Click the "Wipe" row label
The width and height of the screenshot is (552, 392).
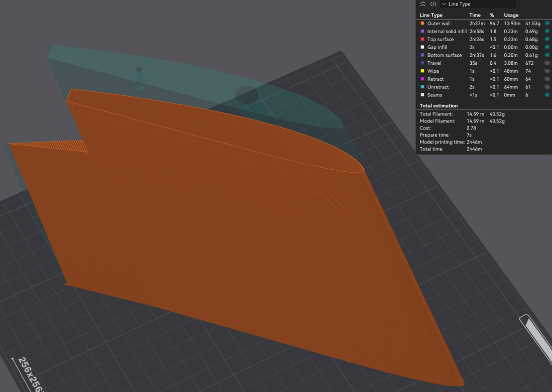[x=433, y=71]
